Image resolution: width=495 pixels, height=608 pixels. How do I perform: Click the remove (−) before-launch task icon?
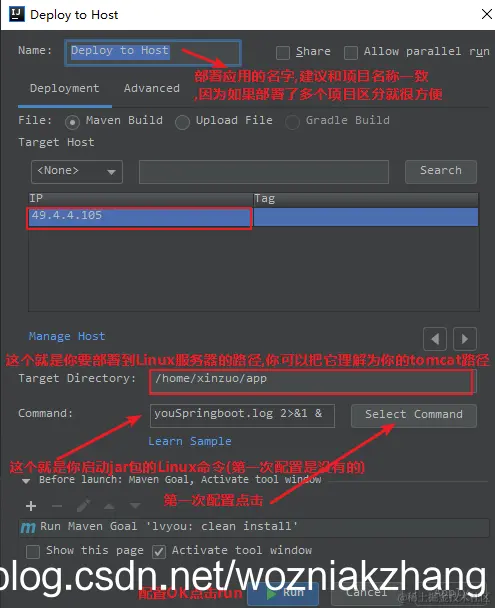[x=57, y=506]
